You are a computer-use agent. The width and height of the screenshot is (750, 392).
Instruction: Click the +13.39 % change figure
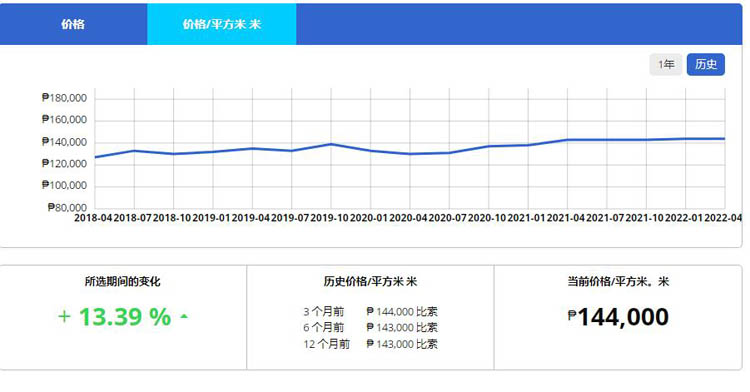pyautogui.click(x=114, y=317)
